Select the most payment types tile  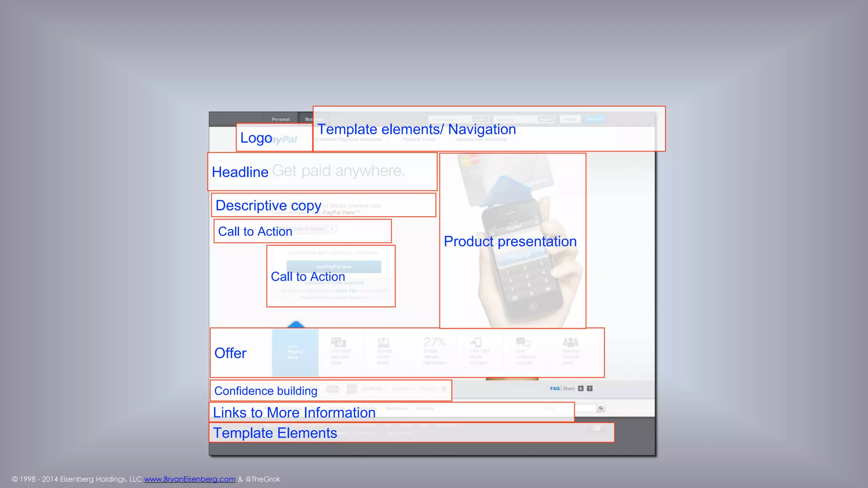coord(341,352)
